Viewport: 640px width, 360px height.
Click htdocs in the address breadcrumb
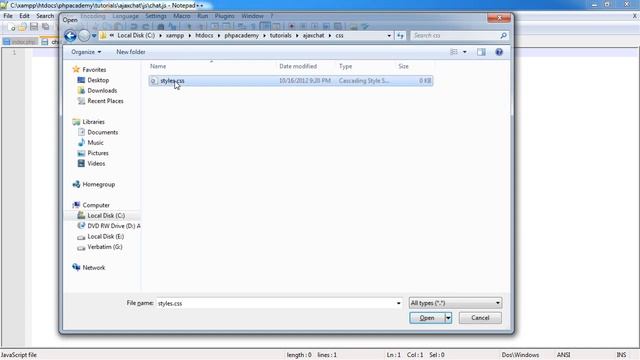click(204, 36)
